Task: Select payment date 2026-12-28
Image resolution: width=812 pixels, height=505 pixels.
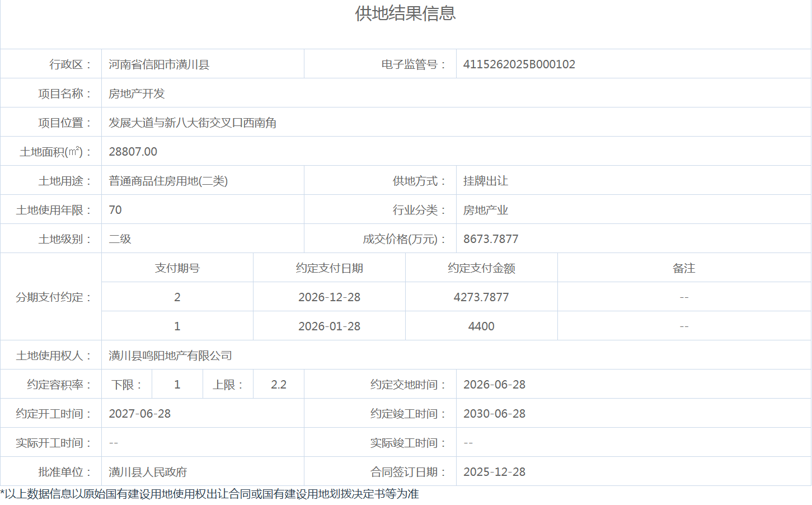Action: pyautogui.click(x=330, y=297)
